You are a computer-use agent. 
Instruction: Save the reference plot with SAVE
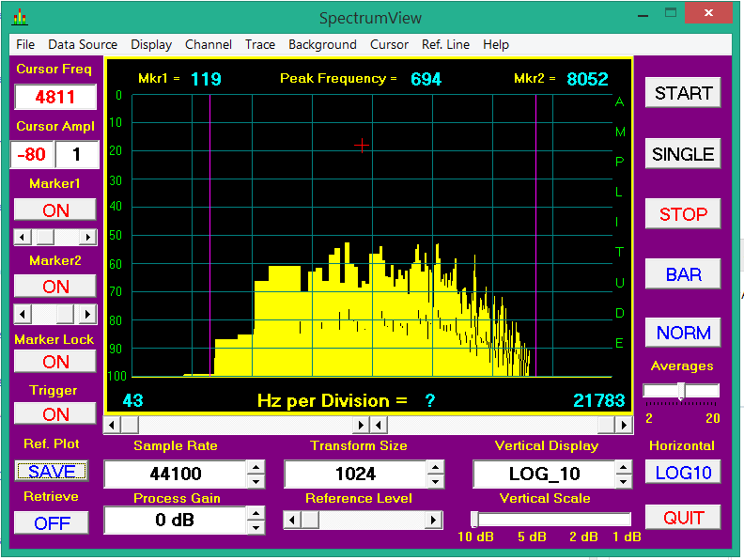[x=52, y=471]
